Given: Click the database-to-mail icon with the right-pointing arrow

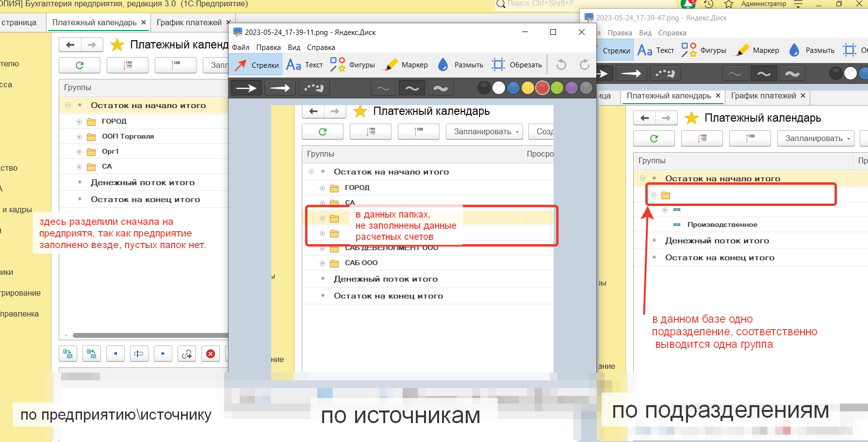Looking at the screenshot, I should click(x=68, y=354).
